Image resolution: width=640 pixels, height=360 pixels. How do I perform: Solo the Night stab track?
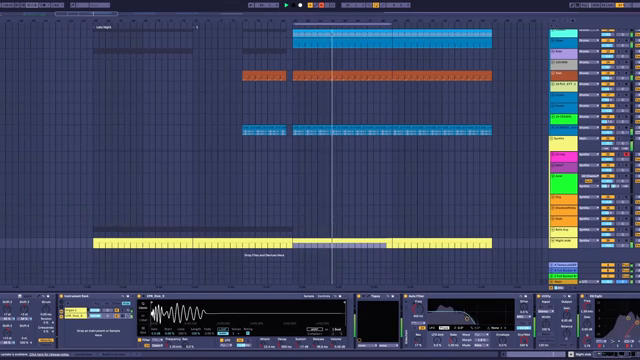coord(619,240)
